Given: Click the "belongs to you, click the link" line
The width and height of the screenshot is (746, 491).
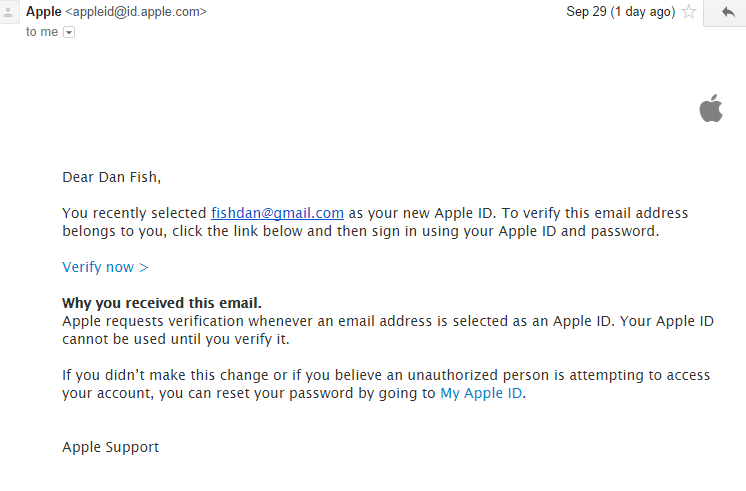Looking at the screenshot, I should pos(361,231).
